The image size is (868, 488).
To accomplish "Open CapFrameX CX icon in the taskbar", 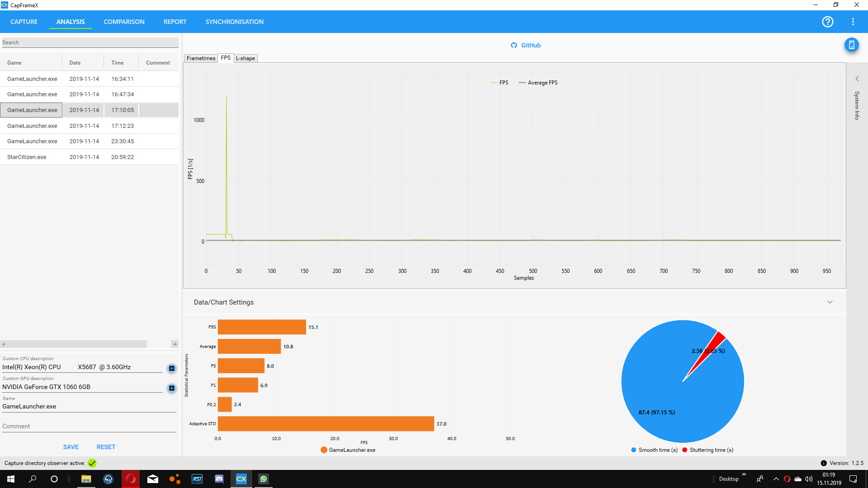I will 241,479.
